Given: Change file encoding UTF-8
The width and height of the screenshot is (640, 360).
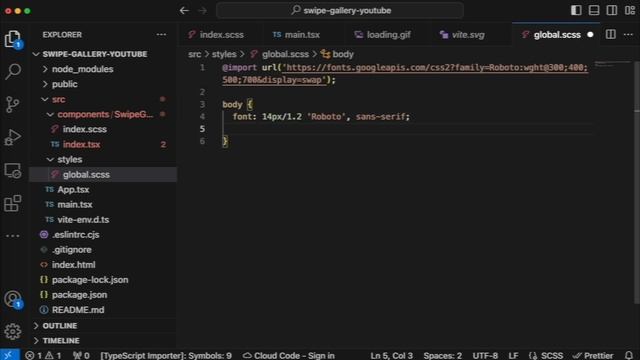Looking at the screenshot, I should click(x=485, y=356).
